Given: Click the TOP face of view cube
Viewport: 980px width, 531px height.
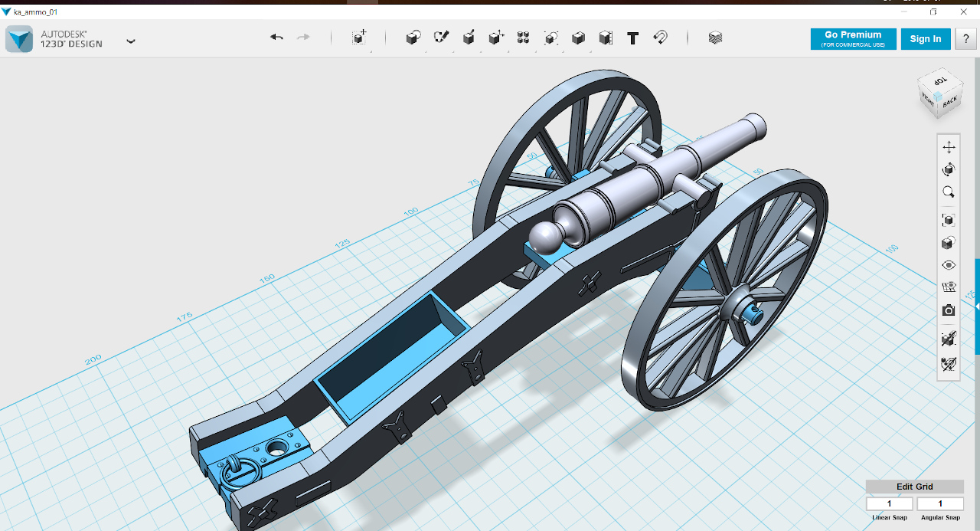Looking at the screenshot, I should [941, 80].
